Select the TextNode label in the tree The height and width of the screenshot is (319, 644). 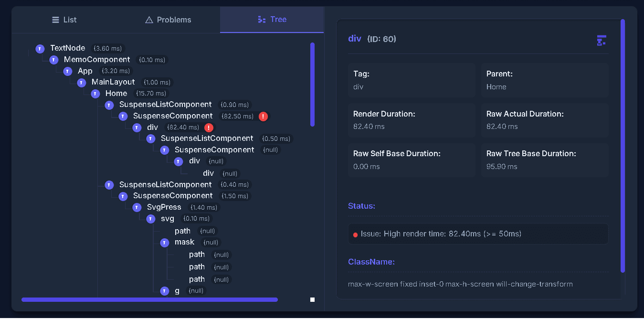click(68, 48)
